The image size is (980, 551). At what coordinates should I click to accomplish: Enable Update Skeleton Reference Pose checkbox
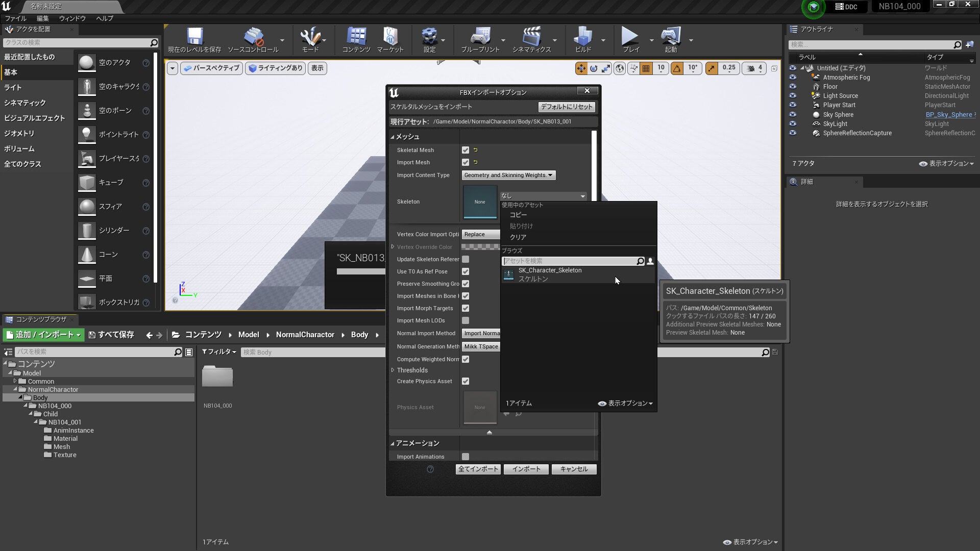pos(465,259)
